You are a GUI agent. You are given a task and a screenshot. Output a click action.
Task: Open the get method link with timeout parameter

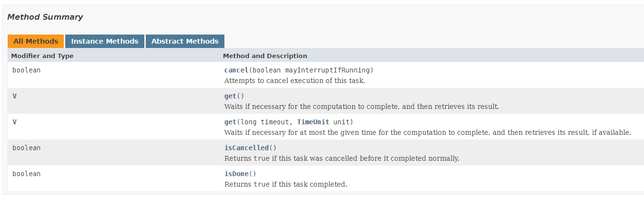[x=230, y=122]
